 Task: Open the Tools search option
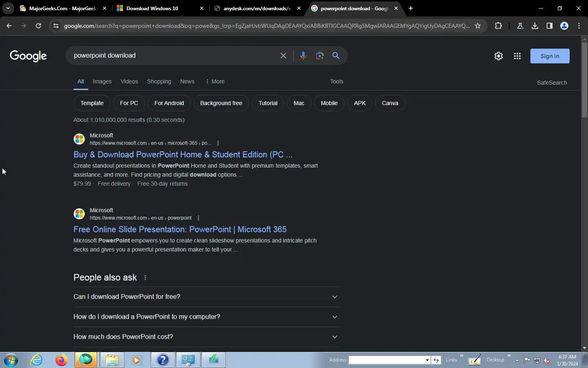(x=336, y=81)
